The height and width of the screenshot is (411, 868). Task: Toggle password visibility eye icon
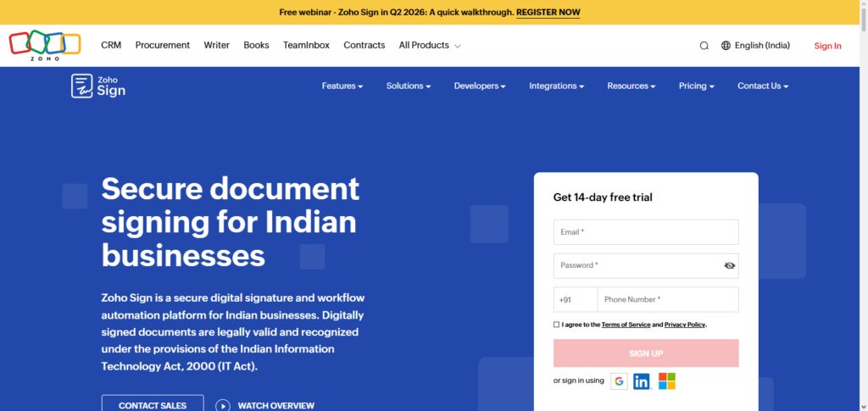point(729,265)
